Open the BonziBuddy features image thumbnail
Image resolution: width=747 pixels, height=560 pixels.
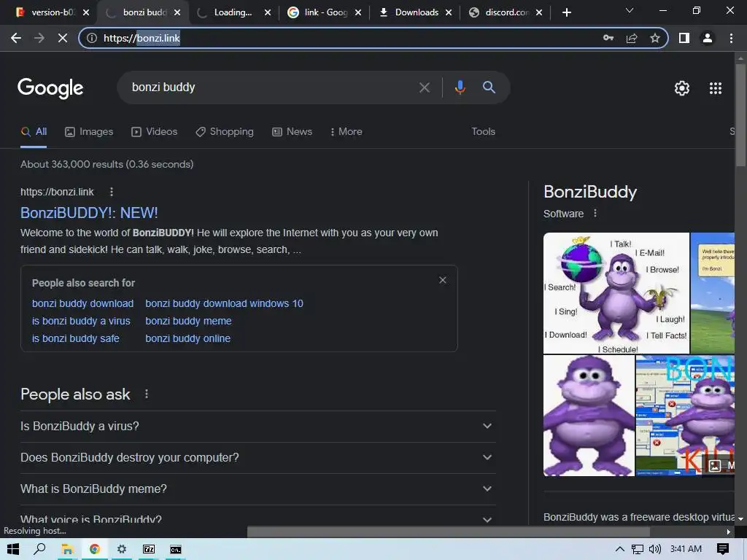616,293
